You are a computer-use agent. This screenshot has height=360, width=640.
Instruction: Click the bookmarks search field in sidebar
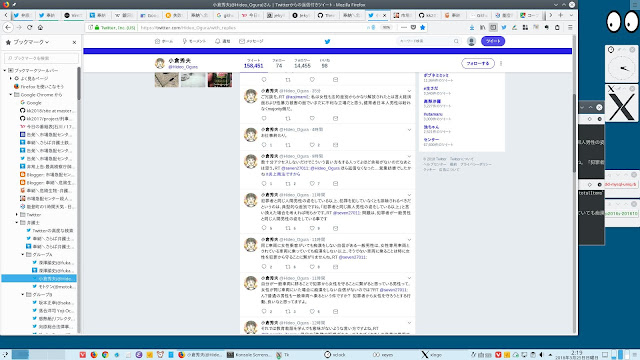coord(41,58)
